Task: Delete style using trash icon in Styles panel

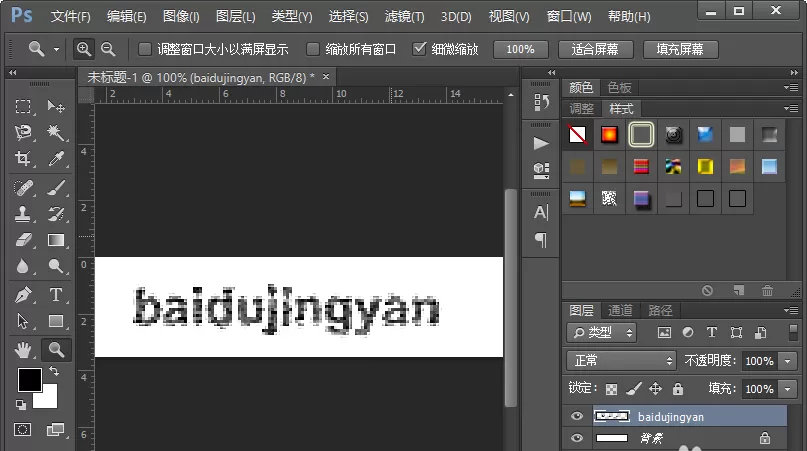Action: click(x=767, y=290)
